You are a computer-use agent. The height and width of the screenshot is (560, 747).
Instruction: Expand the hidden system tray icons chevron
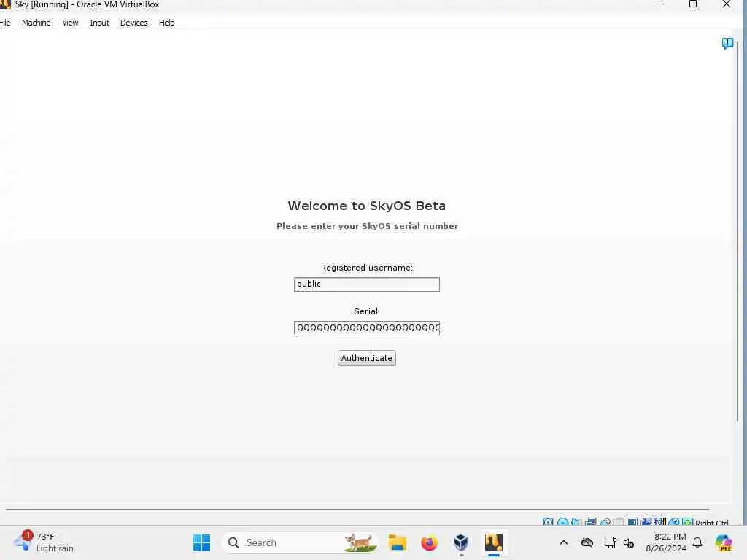(564, 542)
